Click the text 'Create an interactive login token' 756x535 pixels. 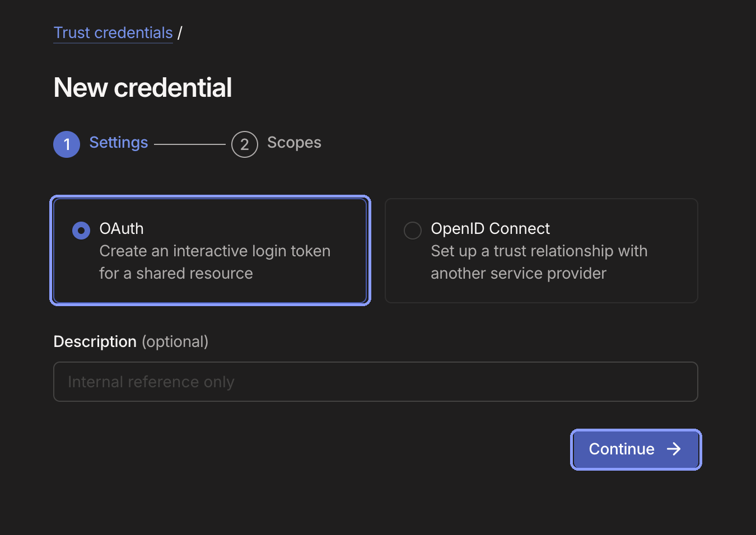pyautogui.click(x=215, y=251)
